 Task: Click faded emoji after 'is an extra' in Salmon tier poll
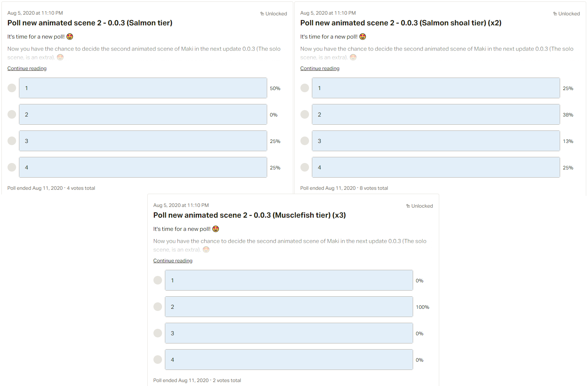coord(60,57)
